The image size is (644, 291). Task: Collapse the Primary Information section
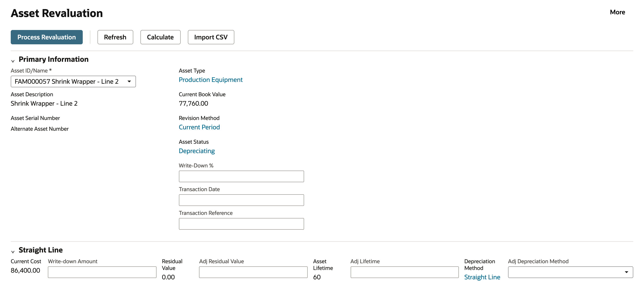tap(13, 61)
